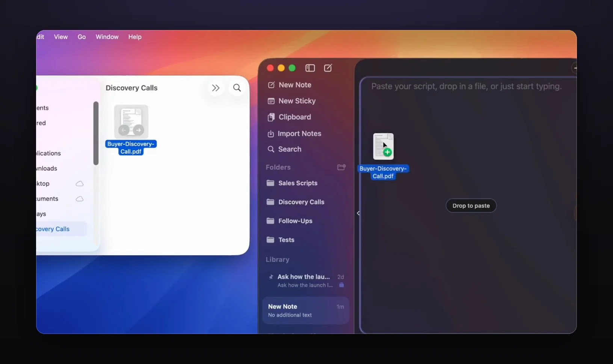Select Buyer-Discovery-Call.pdf thumbnail in Finder
The height and width of the screenshot is (364, 613).
click(131, 122)
